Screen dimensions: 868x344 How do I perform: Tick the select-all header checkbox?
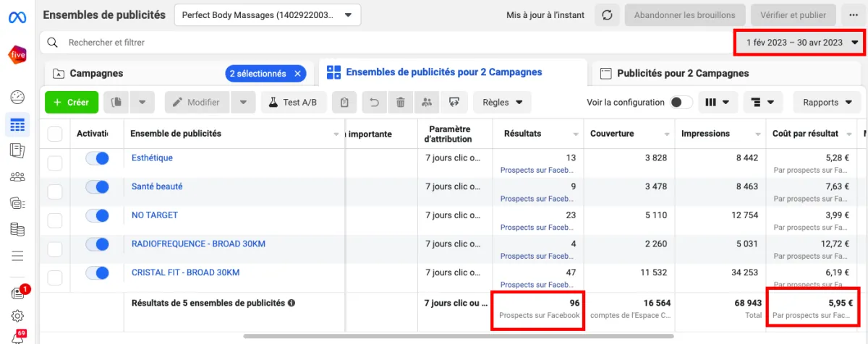[55, 134]
